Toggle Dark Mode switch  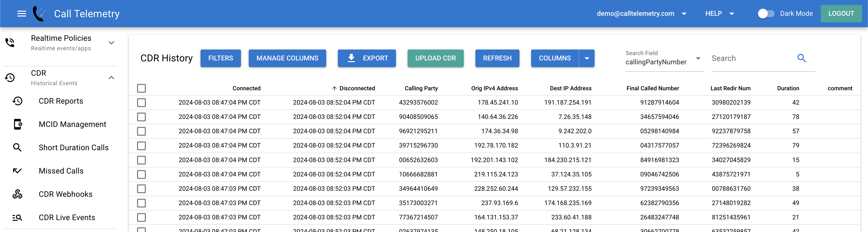[766, 14]
